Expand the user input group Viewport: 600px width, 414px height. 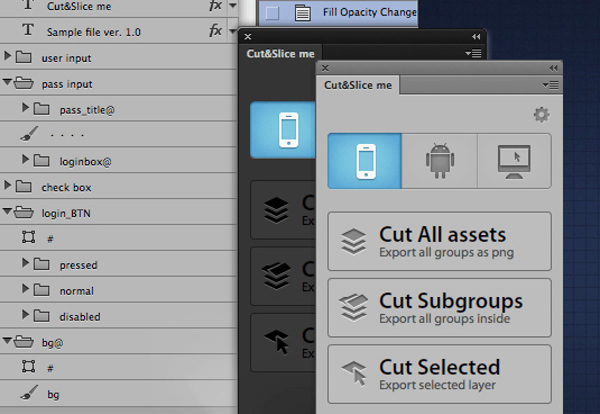point(7,56)
